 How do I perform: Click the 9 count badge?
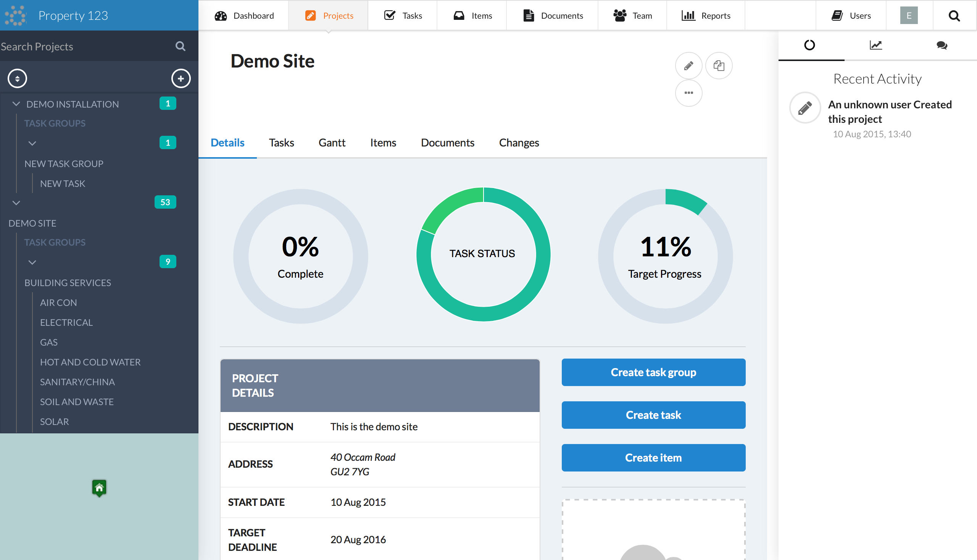(168, 262)
